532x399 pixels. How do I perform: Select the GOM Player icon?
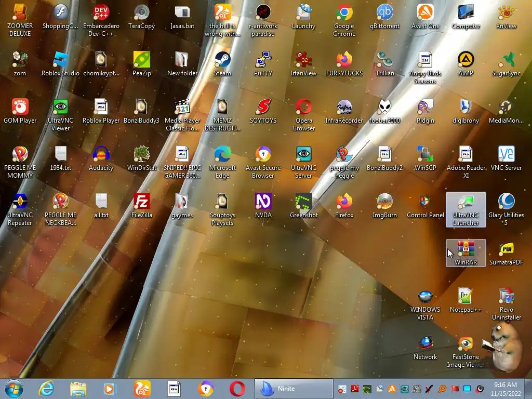(20, 111)
